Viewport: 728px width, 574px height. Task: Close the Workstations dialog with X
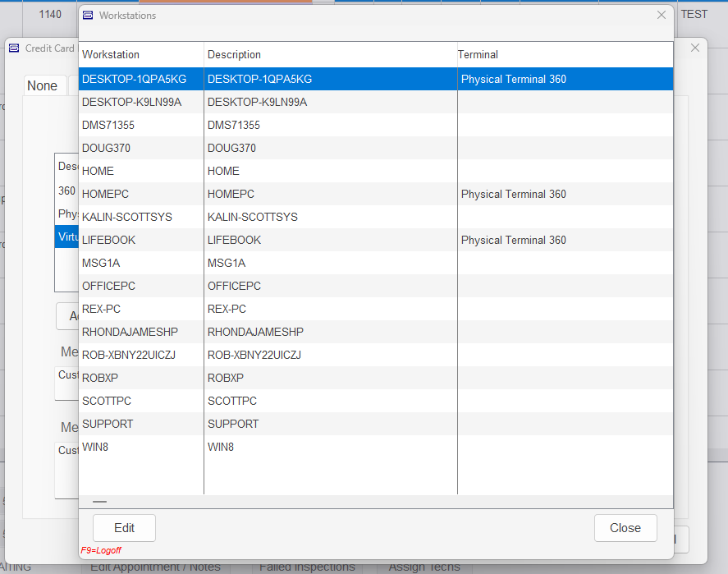[662, 15]
